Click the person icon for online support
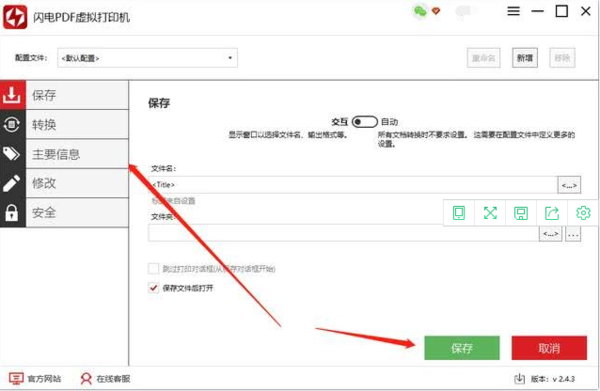The width and height of the screenshot is (600, 391). click(x=86, y=379)
